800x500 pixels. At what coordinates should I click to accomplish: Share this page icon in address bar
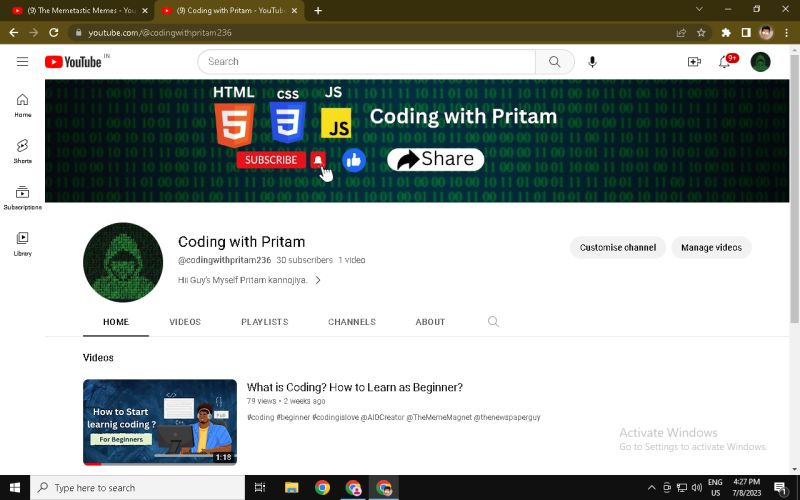coord(681,33)
